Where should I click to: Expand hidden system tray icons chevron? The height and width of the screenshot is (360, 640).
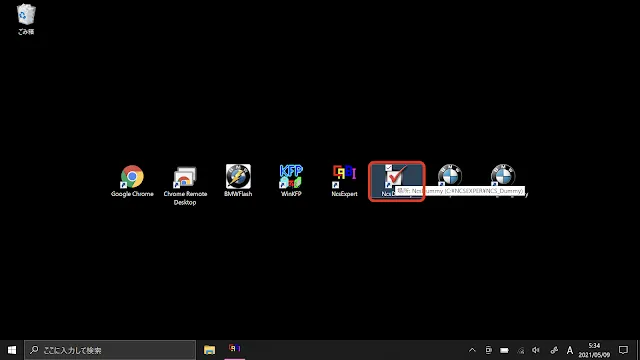[472, 350]
